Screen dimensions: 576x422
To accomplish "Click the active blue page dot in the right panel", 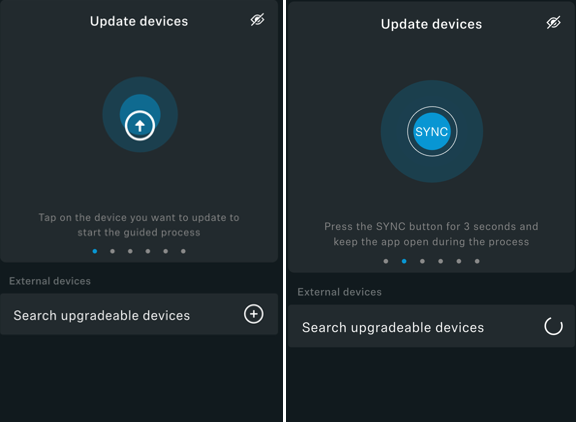I will (404, 261).
